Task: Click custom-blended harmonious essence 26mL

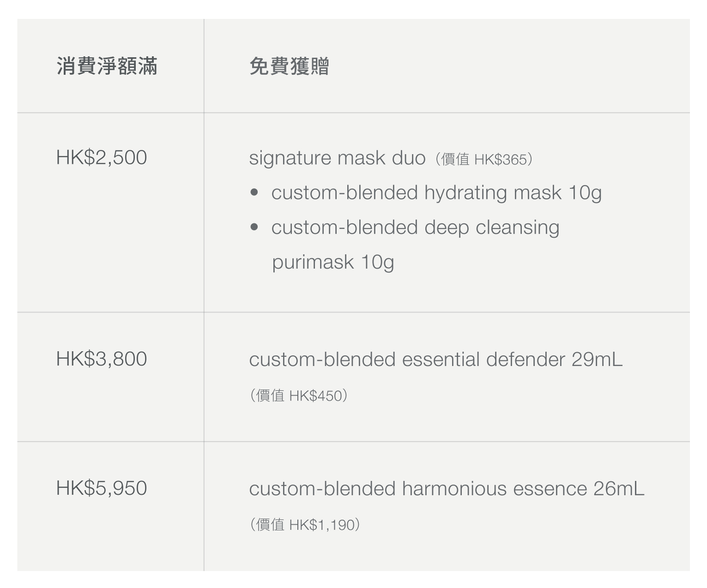Action: coord(447,488)
